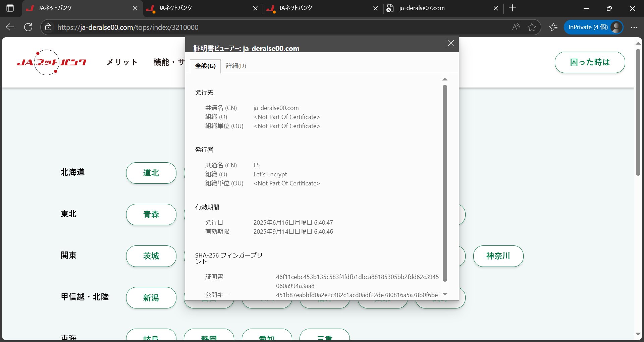Viewport: 644px width, 342px height.
Task: Click the issuer organization Let's Encrypt text
Action: pos(270,174)
